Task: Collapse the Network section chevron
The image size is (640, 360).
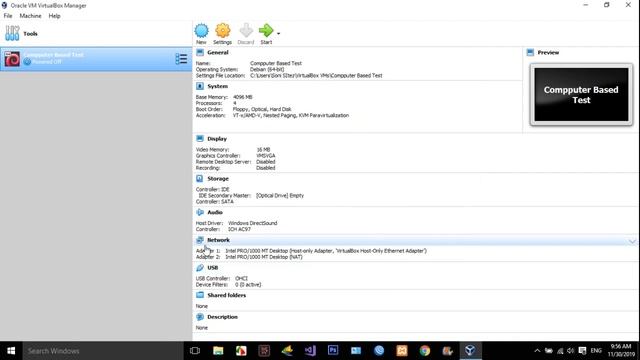Action: (632, 241)
